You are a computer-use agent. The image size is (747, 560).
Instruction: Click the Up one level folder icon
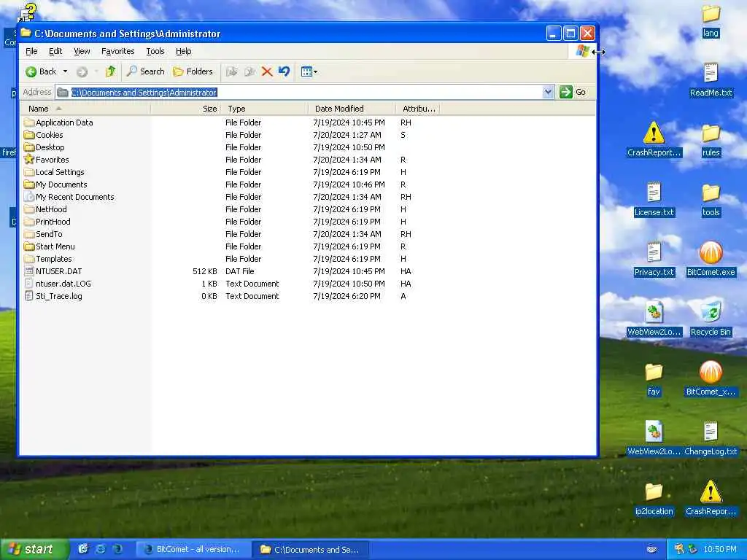point(111,71)
